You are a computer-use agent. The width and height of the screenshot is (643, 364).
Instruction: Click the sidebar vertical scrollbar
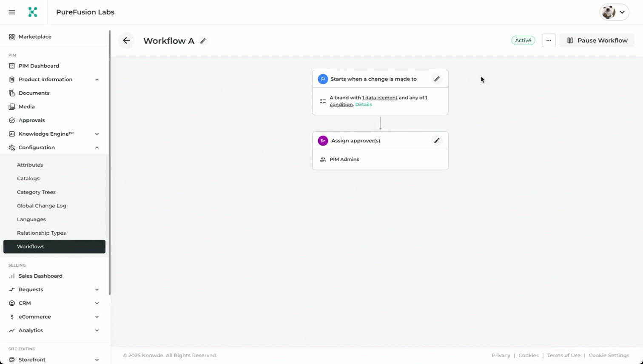point(110,162)
